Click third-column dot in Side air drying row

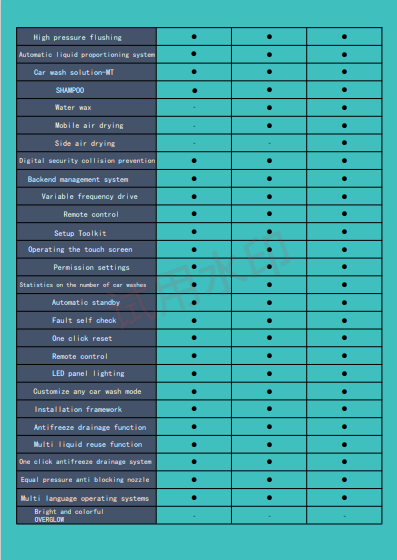click(x=344, y=143)
